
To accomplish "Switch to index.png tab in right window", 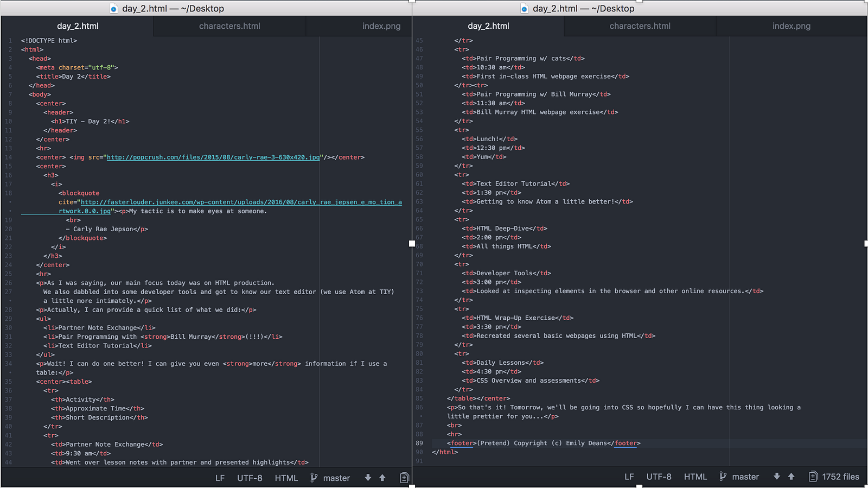I will [x=791, y=26].
